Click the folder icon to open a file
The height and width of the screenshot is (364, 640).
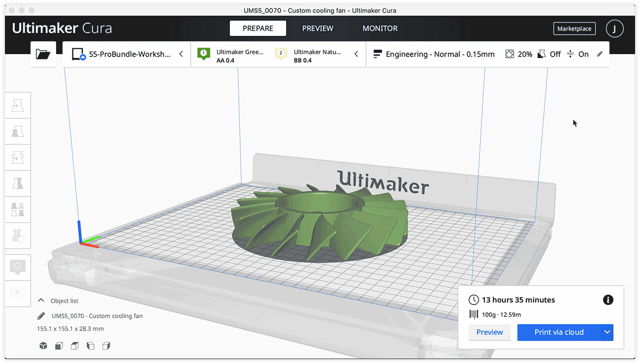(43, 54)
